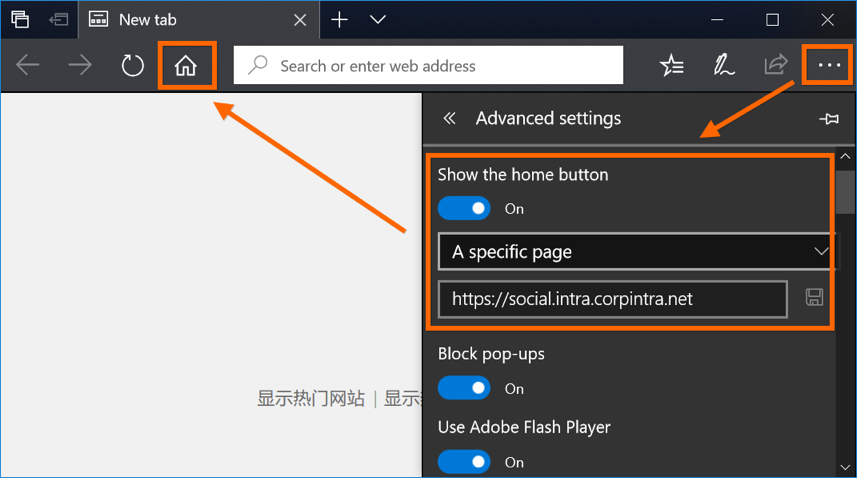Pin the Advanced settings pane
Image resolution: width=857 pixels, height=478 pixels.
[828, 119]
